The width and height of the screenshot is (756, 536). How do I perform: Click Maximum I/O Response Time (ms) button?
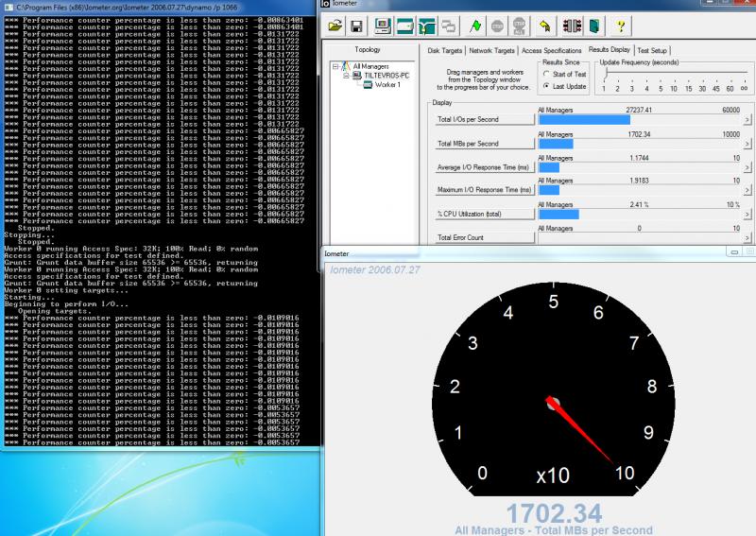pos(485,190)
